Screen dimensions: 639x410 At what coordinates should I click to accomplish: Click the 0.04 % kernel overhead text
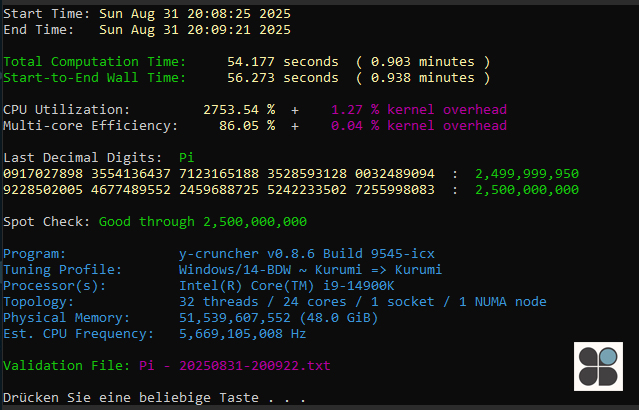419,126
